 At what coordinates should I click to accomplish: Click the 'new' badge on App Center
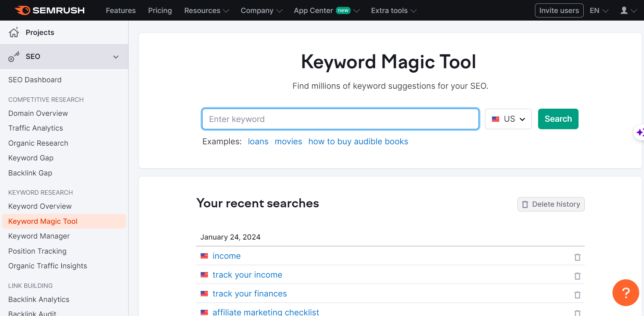(x=343, y=11)
